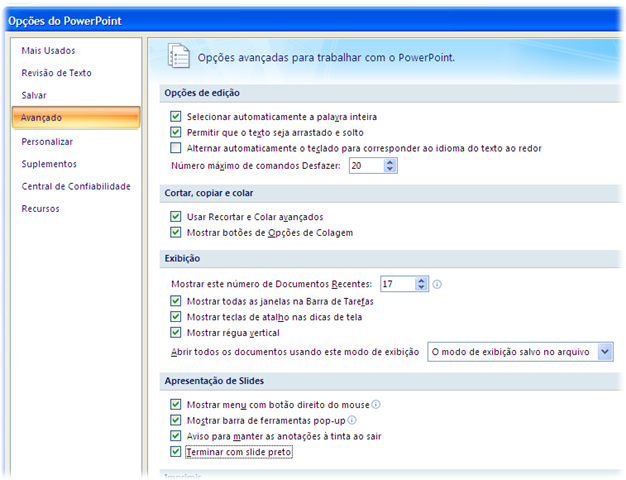The image size is (626, 480).
Task: Select the Avançado category
Action: click(x=76, y=117)
